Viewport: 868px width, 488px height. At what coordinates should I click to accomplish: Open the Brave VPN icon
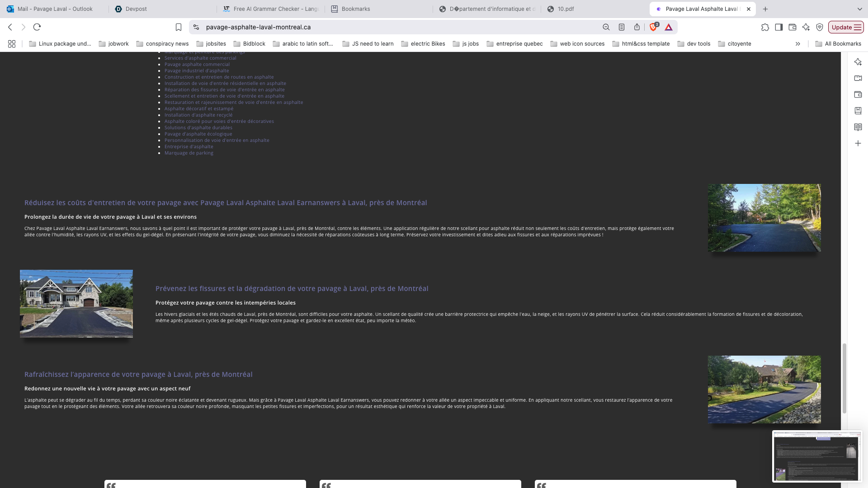819,27
